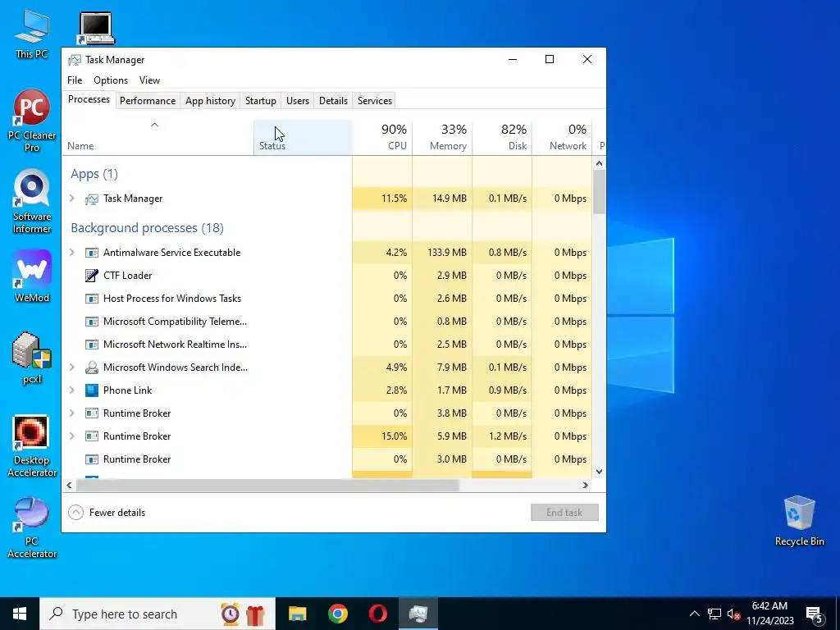
Task: Select Microsoft Network Realtime Inspection row
Action: [326, 345]
